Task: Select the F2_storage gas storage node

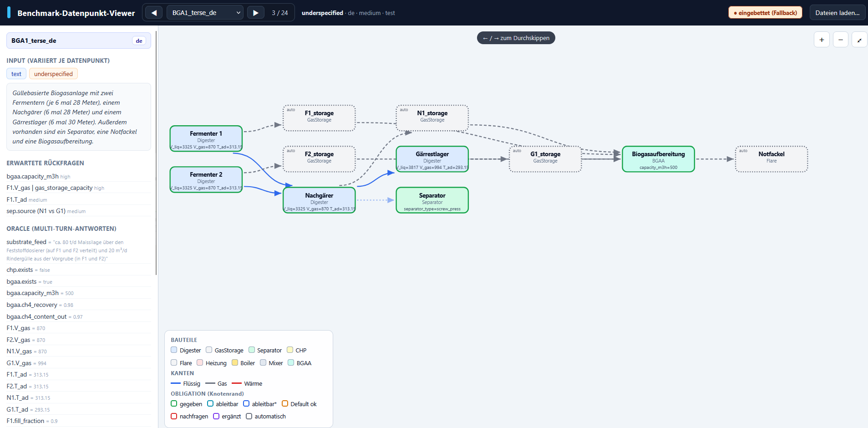Action: point(319,159)
